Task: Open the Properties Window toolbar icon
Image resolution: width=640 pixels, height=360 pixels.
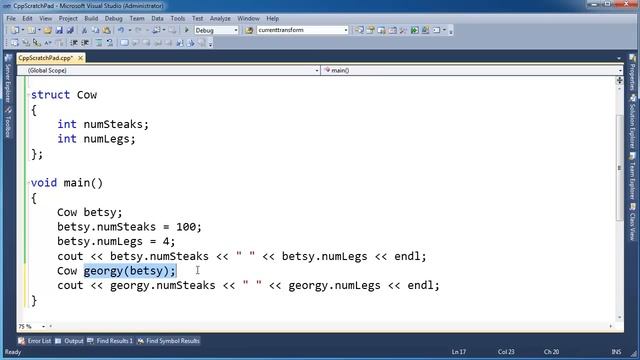Action: coord(370,30)
